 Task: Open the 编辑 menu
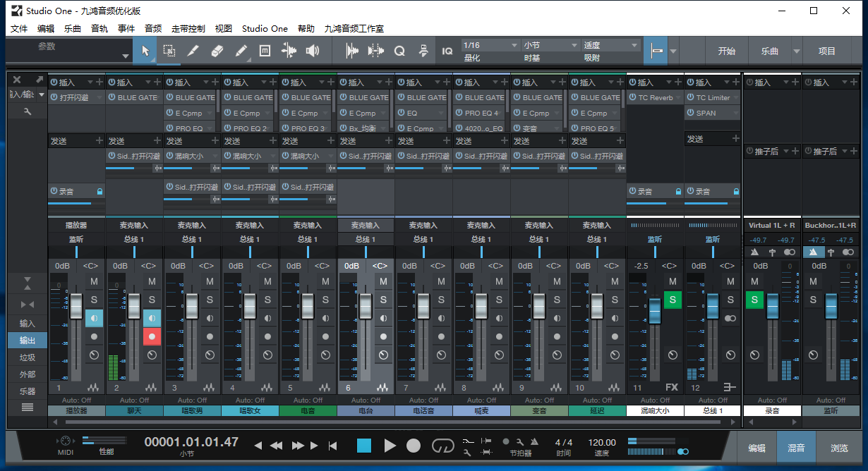(46, 29)
